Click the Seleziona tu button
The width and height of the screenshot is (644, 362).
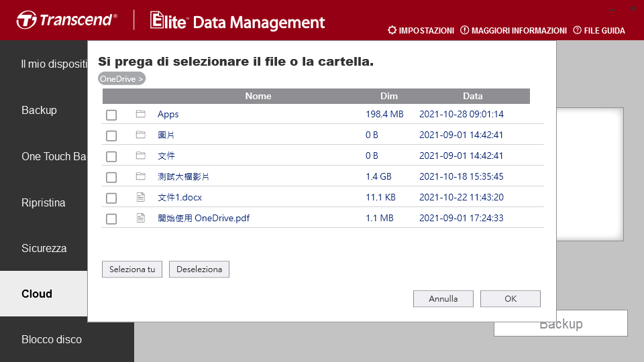(132, 269)
